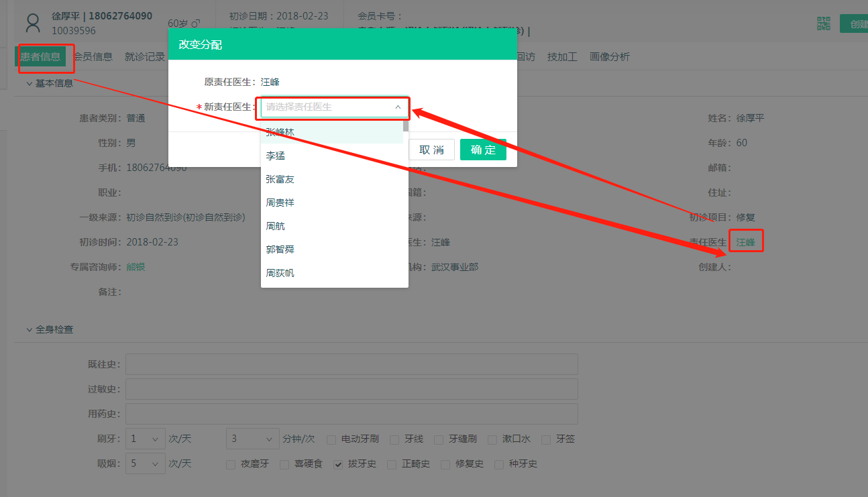
Task: Open the 画像分析 tab
Action: (610, 57)
